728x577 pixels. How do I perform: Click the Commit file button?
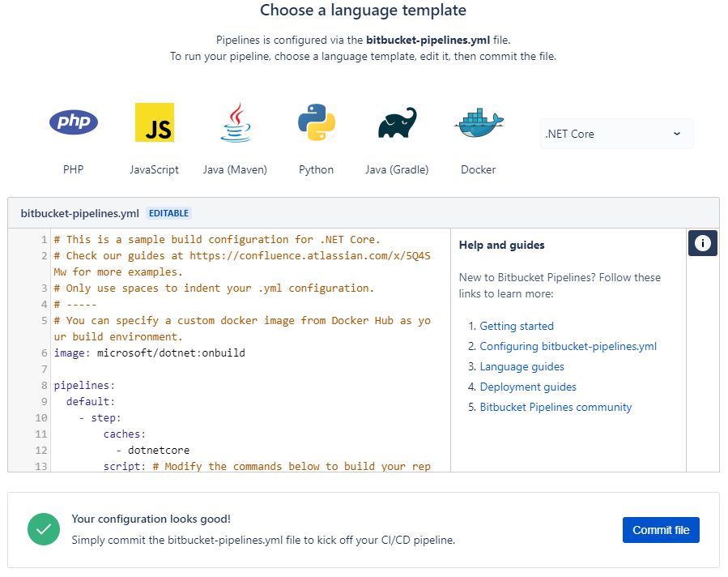click(x=661, y=530)
